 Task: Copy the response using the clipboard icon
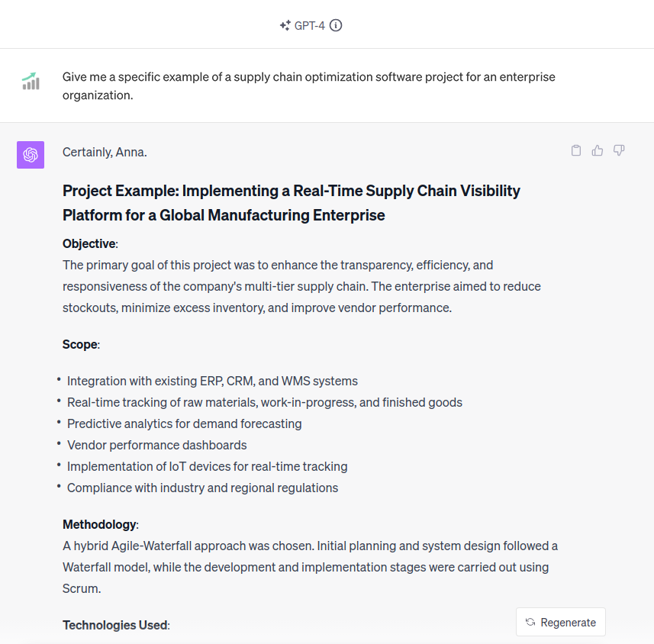pos(576,150)
